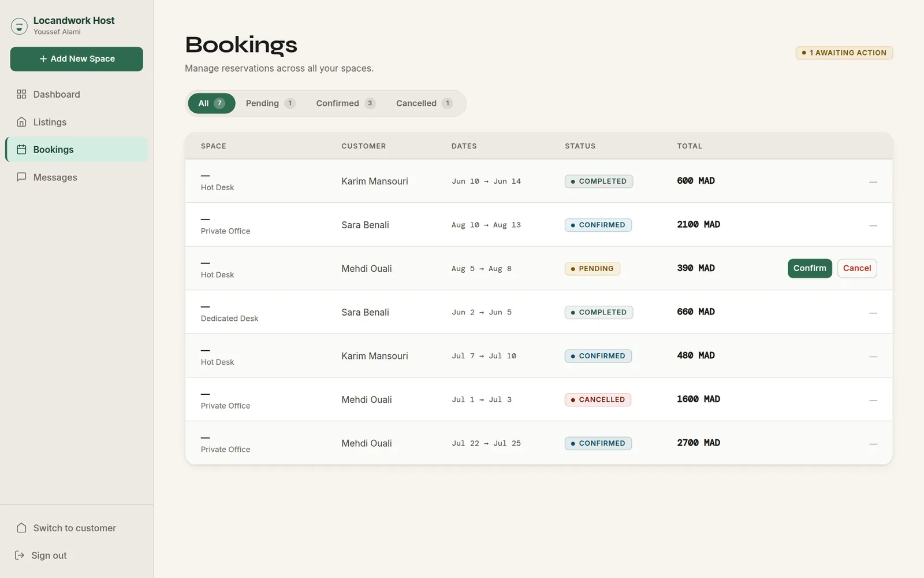The width and height of the screenshot is (924, 578).
Task: Click the Jul 7 → Jul 10 dates
Action: tap(484, 356)
